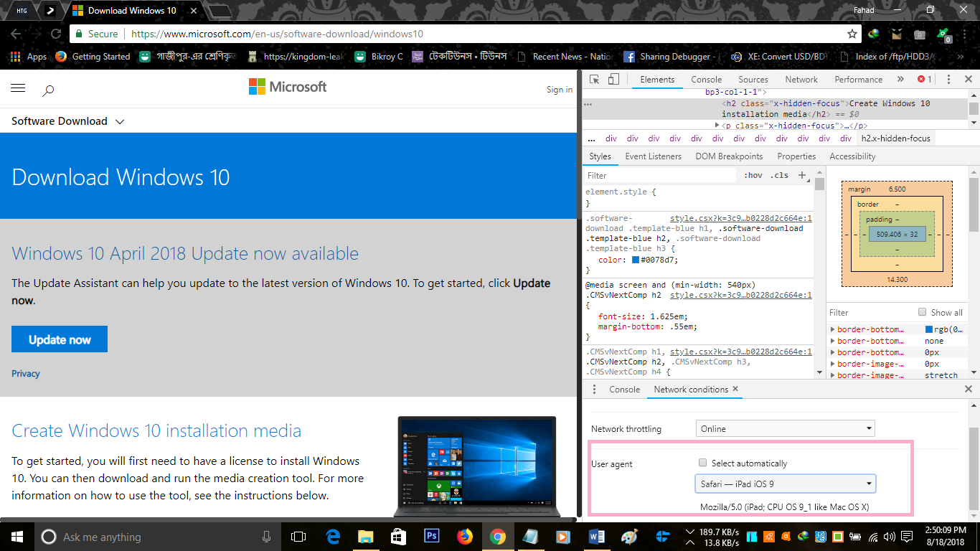Open the Event Listeners tab

(653, 156)
